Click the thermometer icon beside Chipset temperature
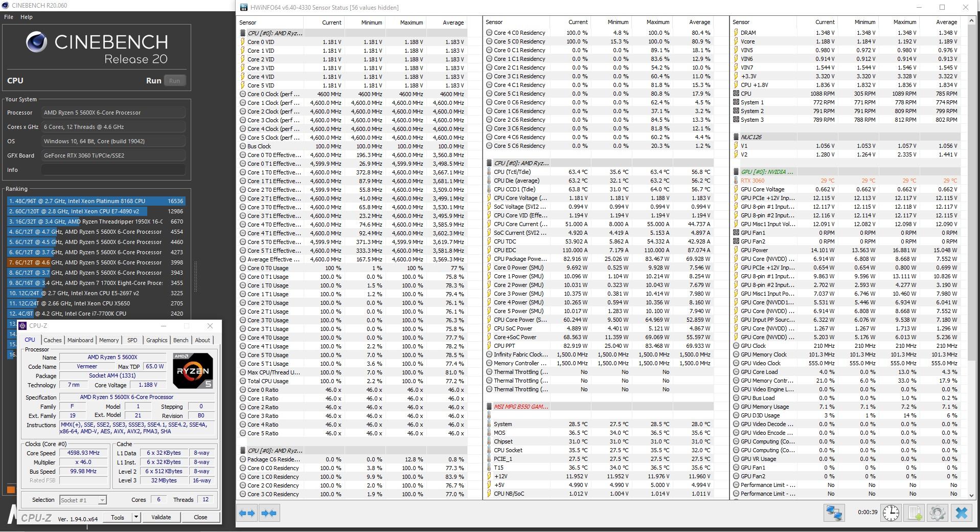The height and width of the screenshot is (532, 980). point(489,441)
